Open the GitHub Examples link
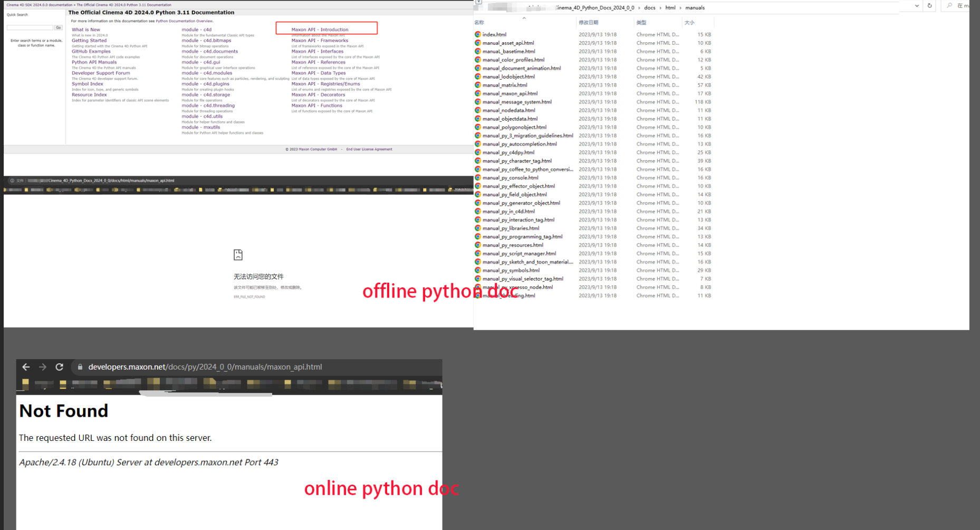 pos(91,51)
